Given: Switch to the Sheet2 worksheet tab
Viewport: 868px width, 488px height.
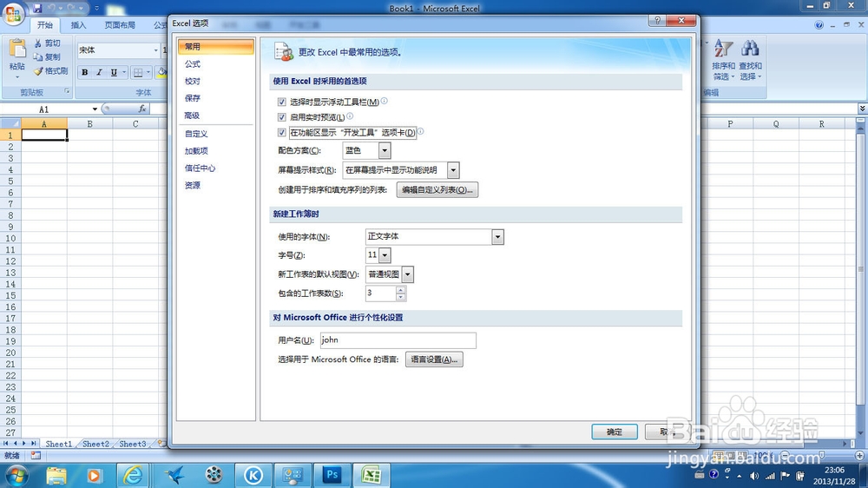Looking at the screenshot, I should 95,444.
